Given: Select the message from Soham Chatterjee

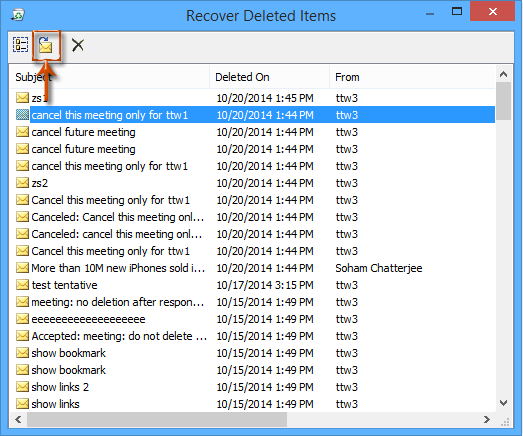Looking at the screenshot, I should (252, 268).
